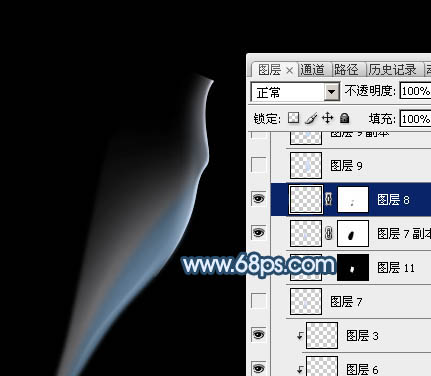Select the layer named 图层 6

pyautogui.click(x=362, y=369)
